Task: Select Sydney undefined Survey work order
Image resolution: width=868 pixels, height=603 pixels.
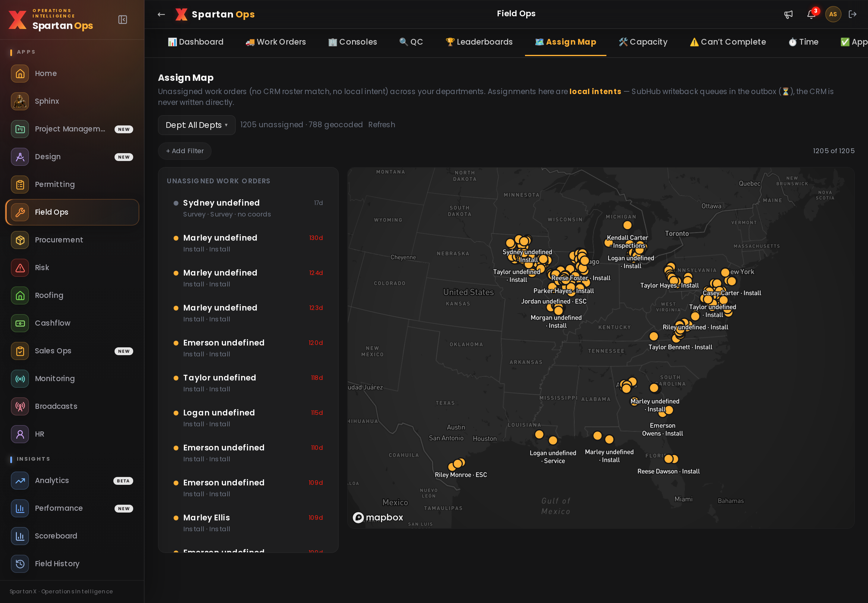Action: point(248,208)
